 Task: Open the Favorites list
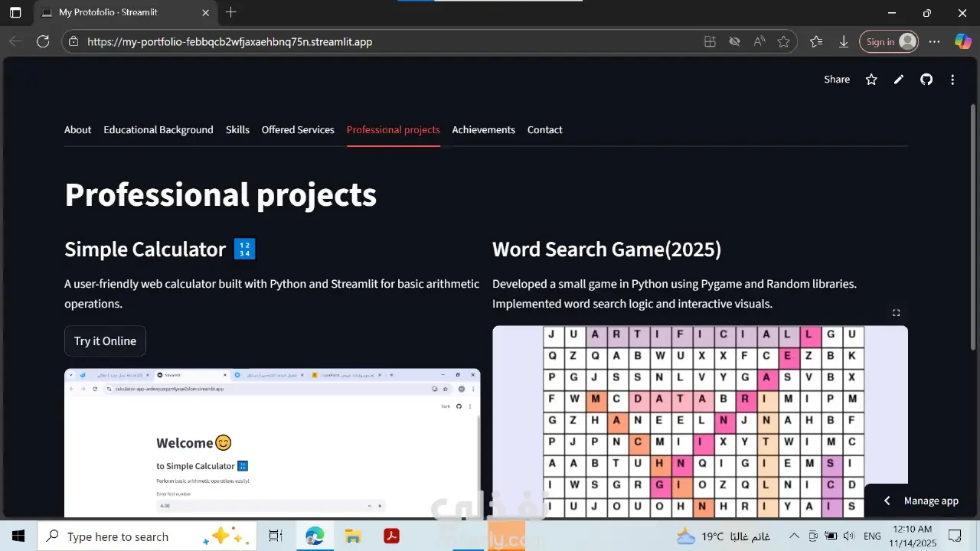coord(816,42)
